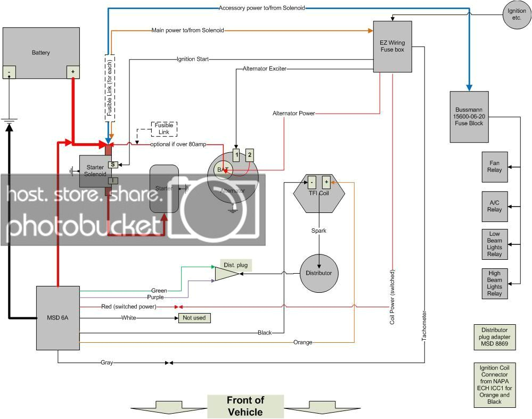
Task: Click the battery negative terminal
Action: [9, 72]
